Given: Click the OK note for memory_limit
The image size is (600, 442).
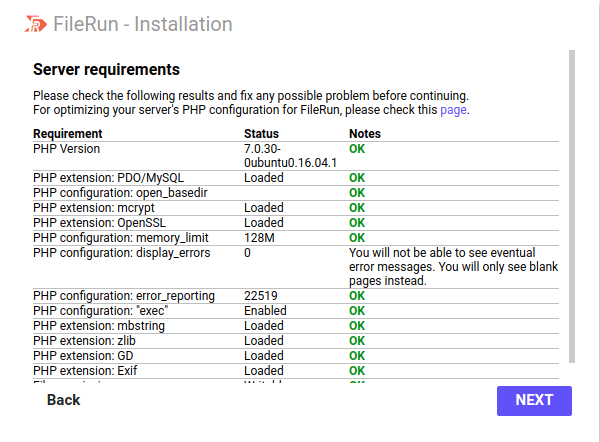Looking at the screenshot, I should click(x=357, y=238).
